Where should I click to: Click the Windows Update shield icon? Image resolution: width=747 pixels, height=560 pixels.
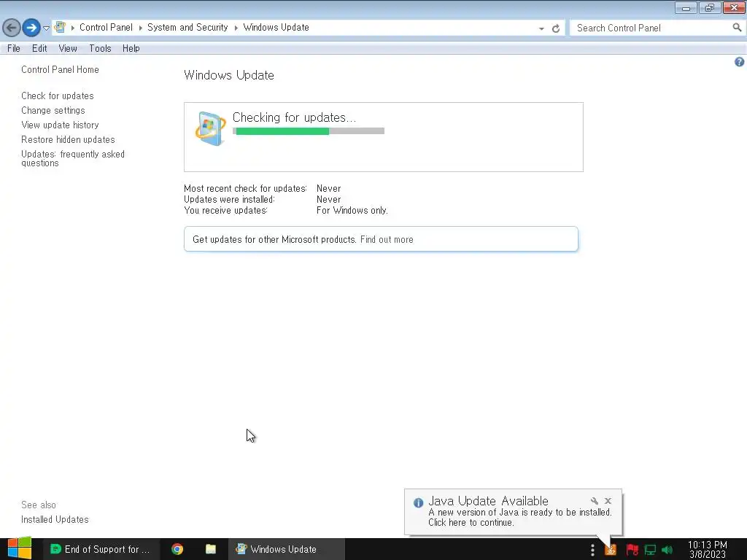coord(210,128)
